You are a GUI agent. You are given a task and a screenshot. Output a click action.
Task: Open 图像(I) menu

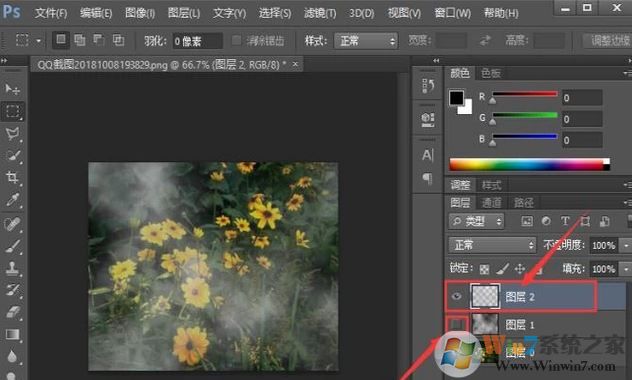point(140,13)
